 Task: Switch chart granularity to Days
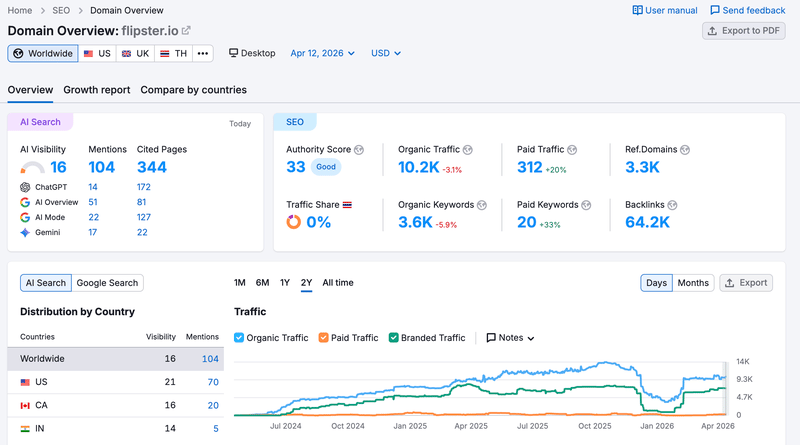(656, 283)
